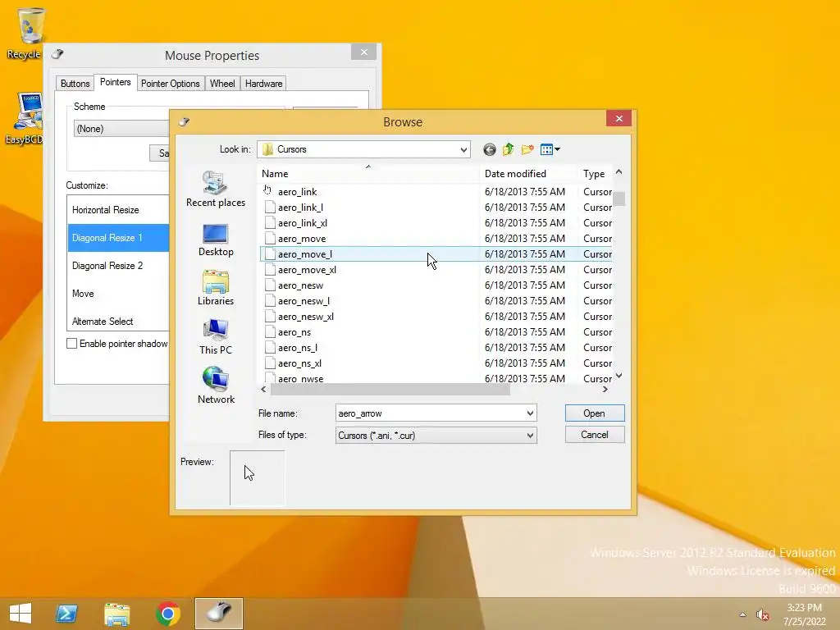Open Libraries in Browse sidebar
840x630 pixels.
(216, 289)
